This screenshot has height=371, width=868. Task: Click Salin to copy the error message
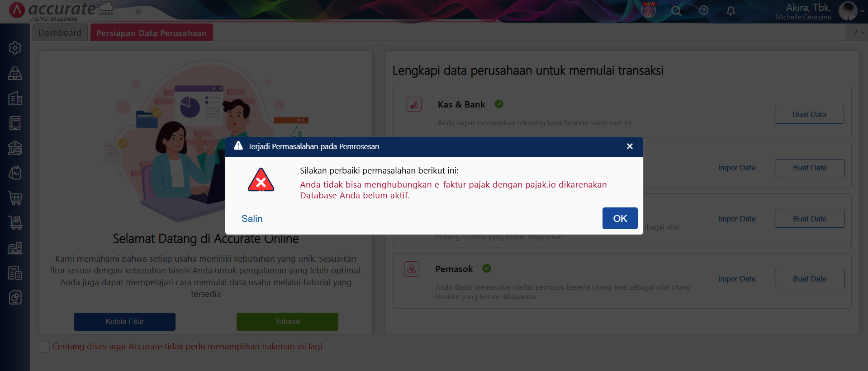251,219
